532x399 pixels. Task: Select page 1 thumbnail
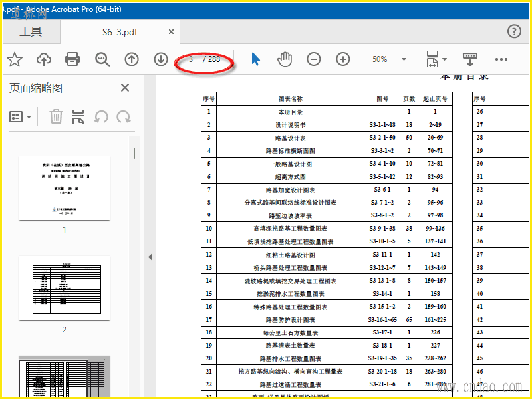coord(65,188)
